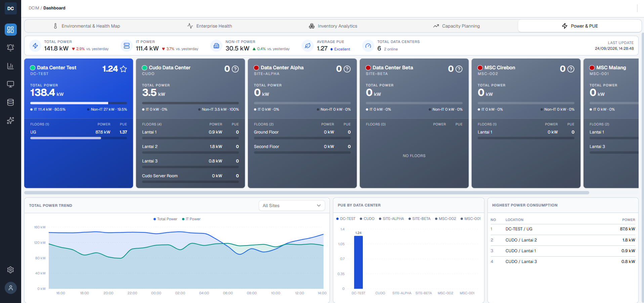
Task: Click the star icon on Data Center Test
Action: (123, 69)
